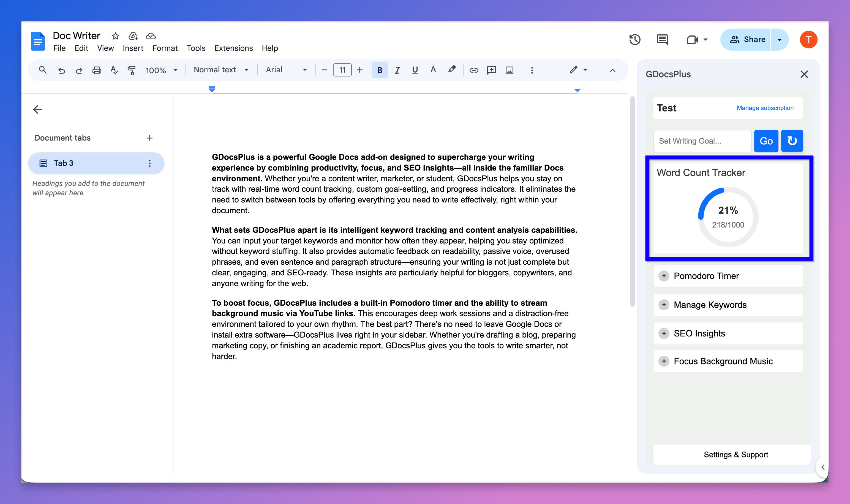
Task: Click the Settings & Support button
Action: [x=735, y=454]
